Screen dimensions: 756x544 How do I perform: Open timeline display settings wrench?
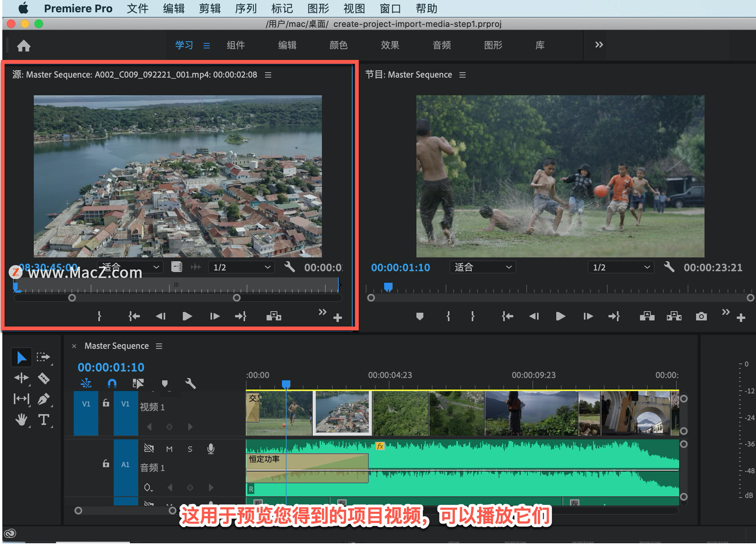[191, 383]
